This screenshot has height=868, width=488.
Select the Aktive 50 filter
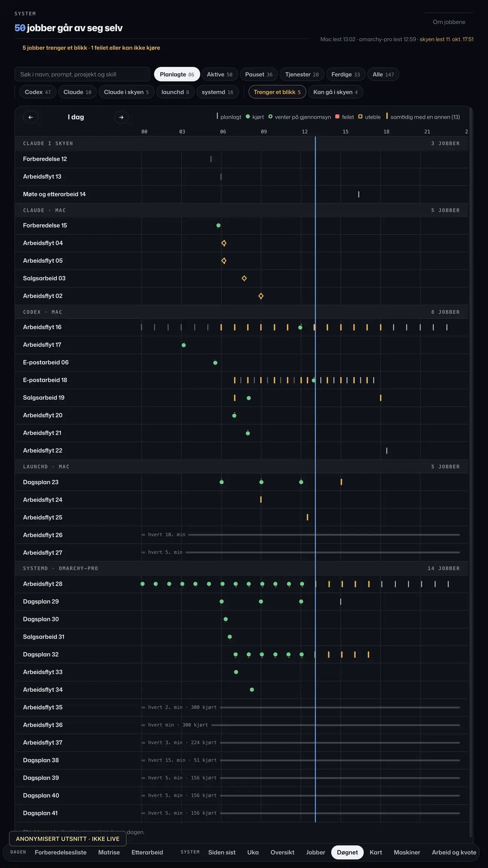tap(220, 75)
